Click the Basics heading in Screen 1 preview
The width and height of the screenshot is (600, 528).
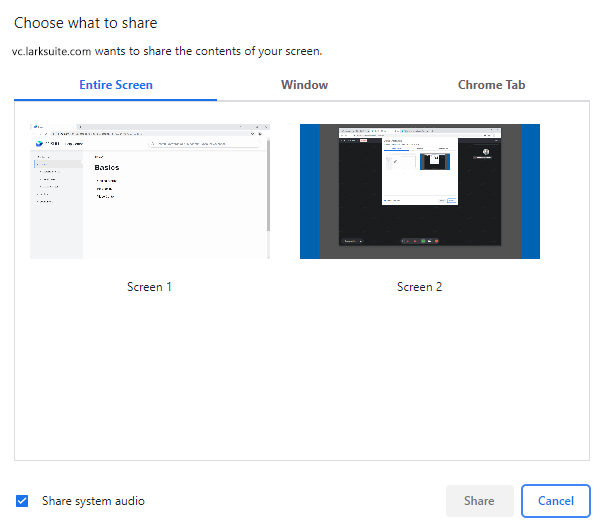(106, 167)
